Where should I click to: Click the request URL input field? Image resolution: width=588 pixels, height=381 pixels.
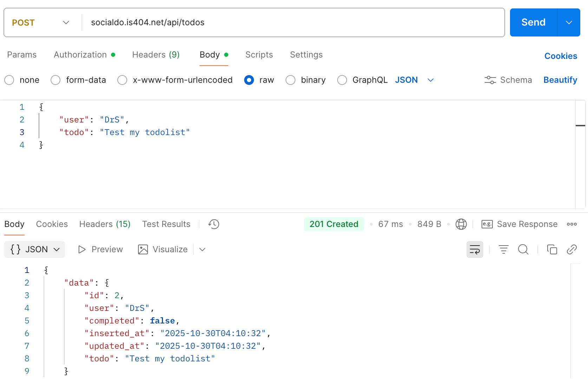(292, 22)
